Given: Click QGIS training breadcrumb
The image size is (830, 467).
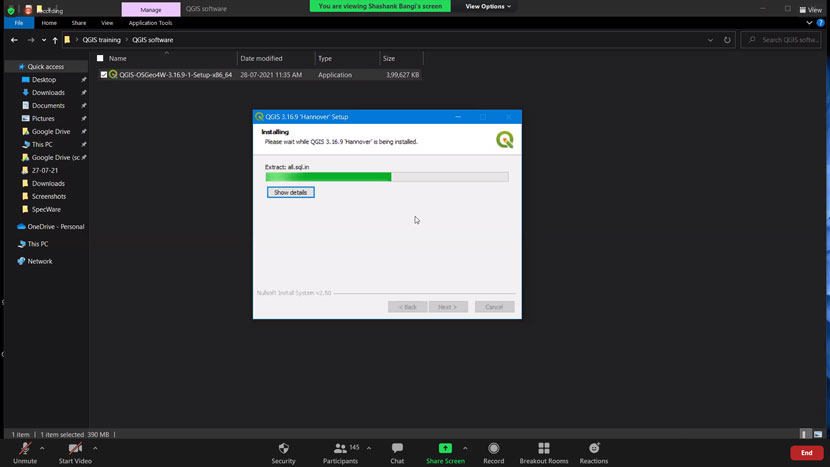Looking at the screenshot, I should [x=102, y=40].
